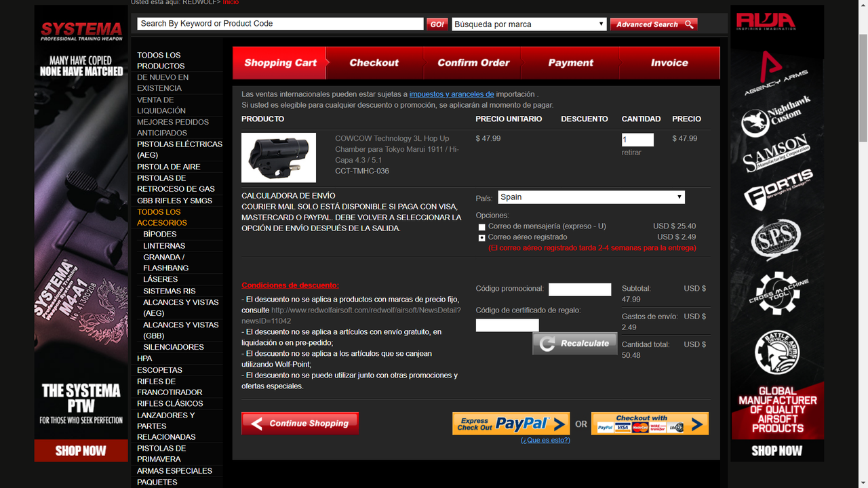
Task: Click the S.P.S. brand logo
Action: [x=776, y=240]
